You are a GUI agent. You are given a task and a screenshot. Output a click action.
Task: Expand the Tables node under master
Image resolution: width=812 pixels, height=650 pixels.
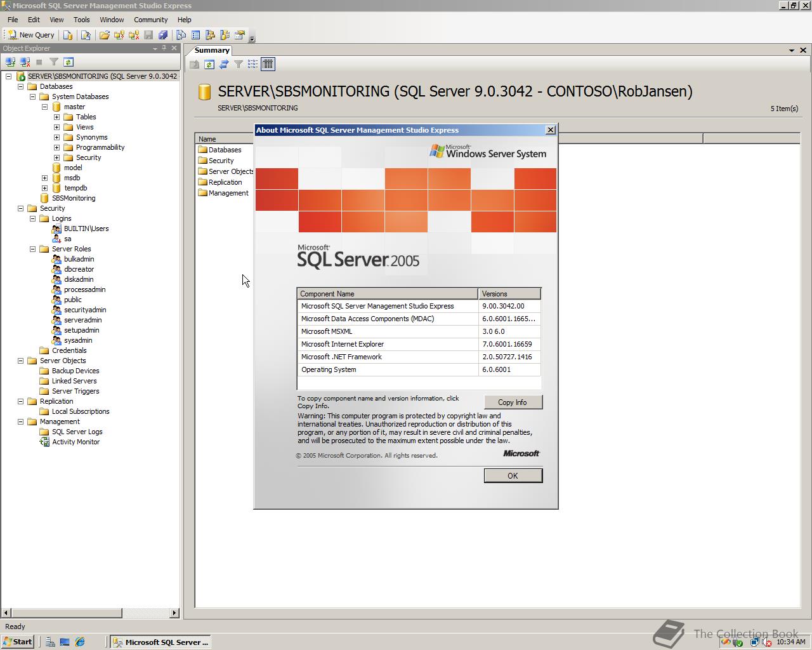[57, 117]
